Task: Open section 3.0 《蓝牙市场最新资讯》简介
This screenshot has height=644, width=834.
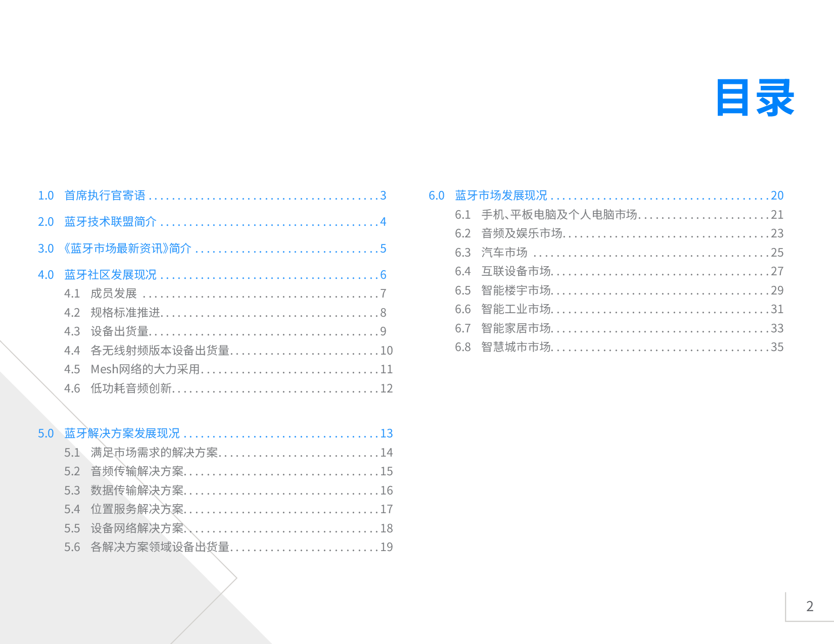Action: click(212, 249)
